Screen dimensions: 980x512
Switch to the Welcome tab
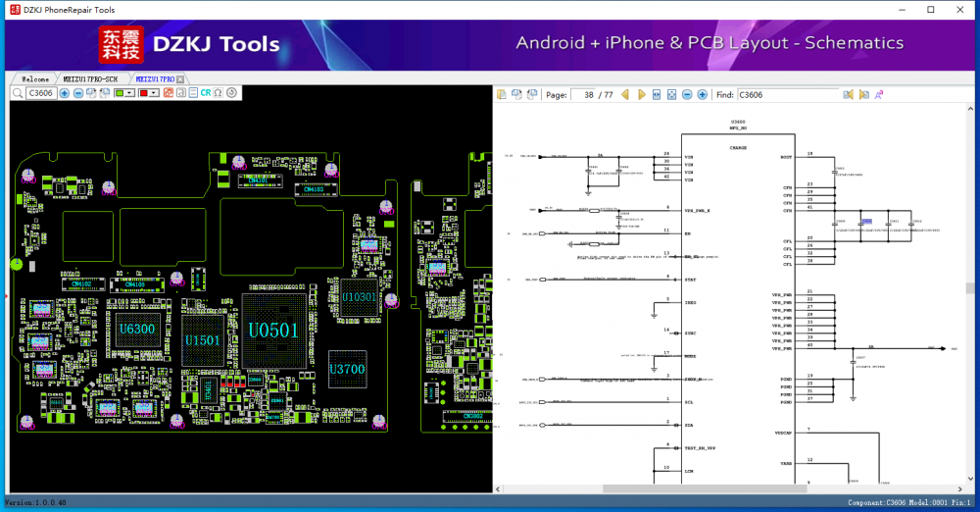click(x=34, y=78)
